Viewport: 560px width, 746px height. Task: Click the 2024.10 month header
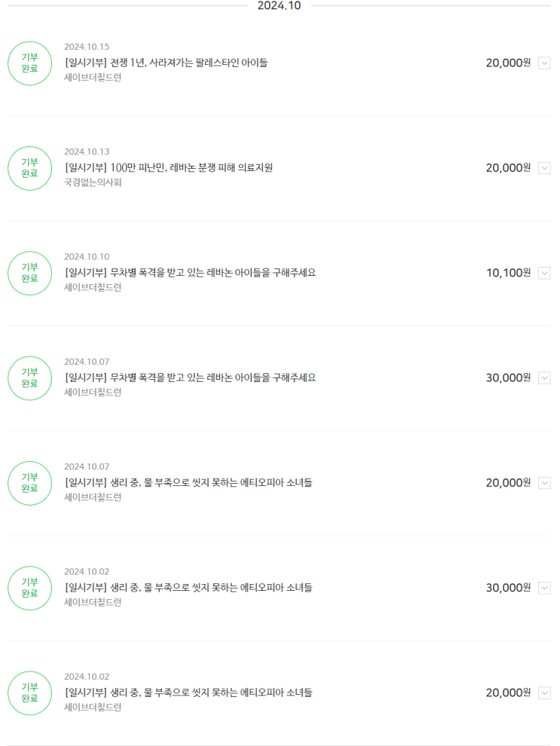[x=279, y=6]
